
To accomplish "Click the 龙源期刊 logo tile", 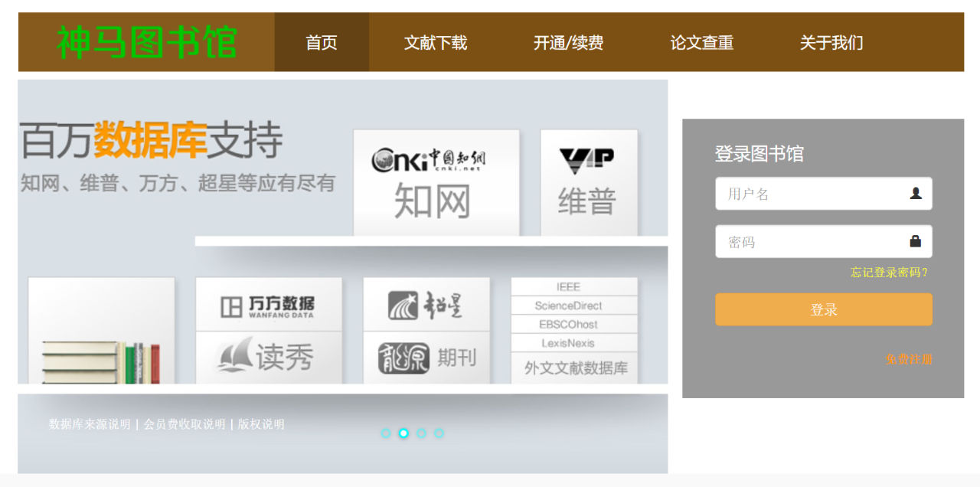I will coord(426,358).
